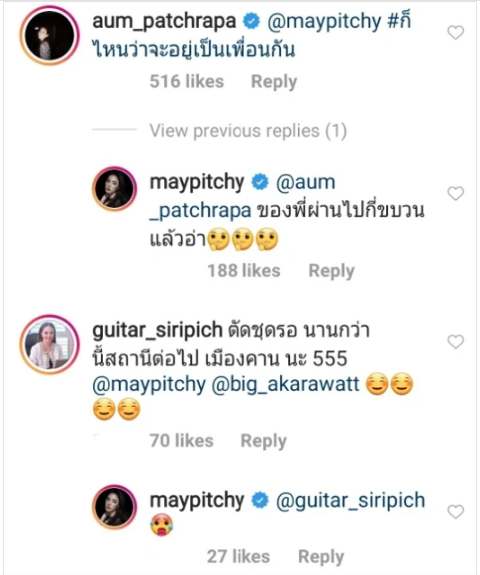Open the @big_akarawatt mention
This screenshot has height=575, width=480.
[x=285, y=385]
